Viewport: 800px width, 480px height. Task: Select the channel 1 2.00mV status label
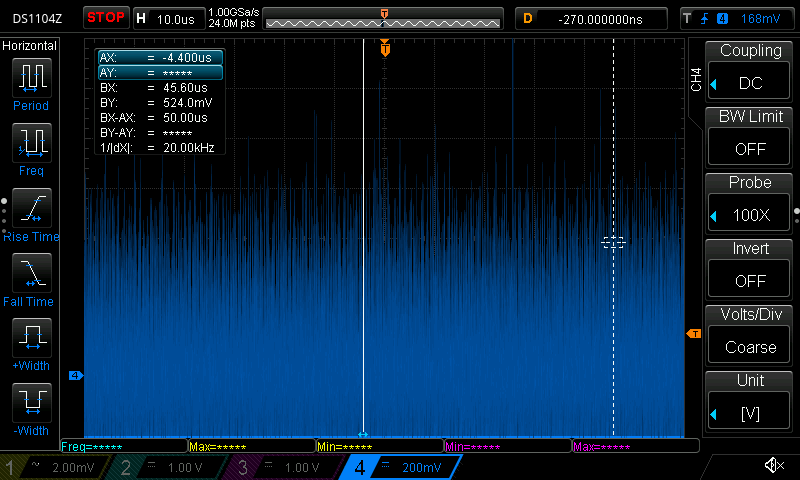[56, 467]
